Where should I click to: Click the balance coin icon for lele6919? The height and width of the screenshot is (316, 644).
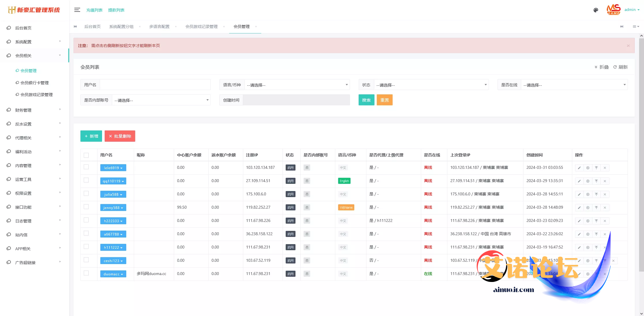coord(588,168)
